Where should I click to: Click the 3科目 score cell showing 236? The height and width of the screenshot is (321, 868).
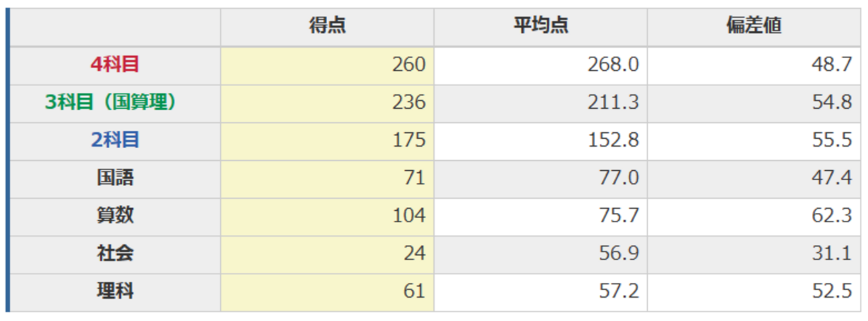click(409, 102)
